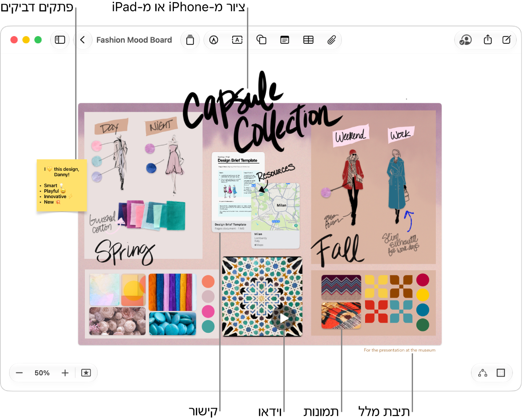Toggle the grid display button
This screenshot has width=523, height=420.
coord(501,373)
